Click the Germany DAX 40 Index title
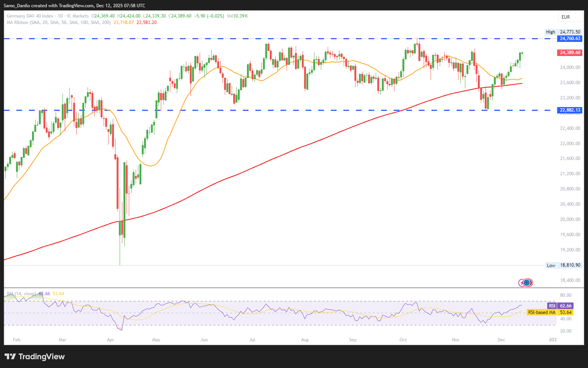The width and height of the screenshot is (588, 368). tap(30, 16)
